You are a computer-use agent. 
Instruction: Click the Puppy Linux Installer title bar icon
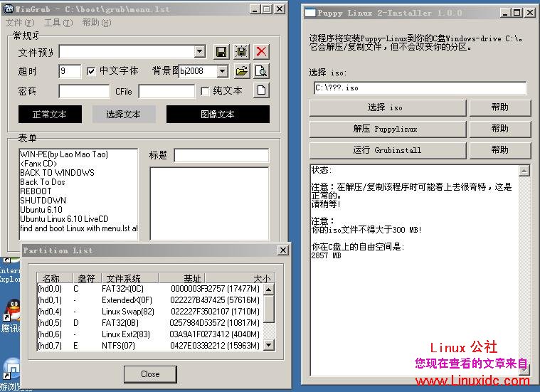310,13
